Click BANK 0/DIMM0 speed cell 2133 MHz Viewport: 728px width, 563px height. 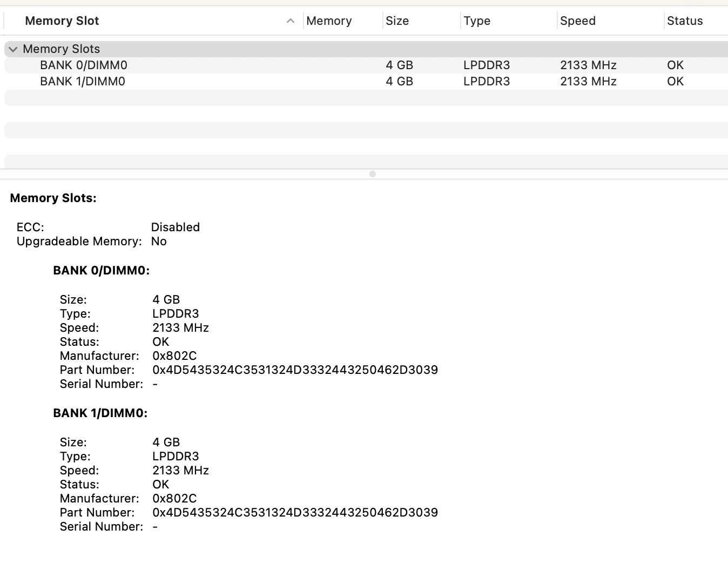tap(588, 65)
